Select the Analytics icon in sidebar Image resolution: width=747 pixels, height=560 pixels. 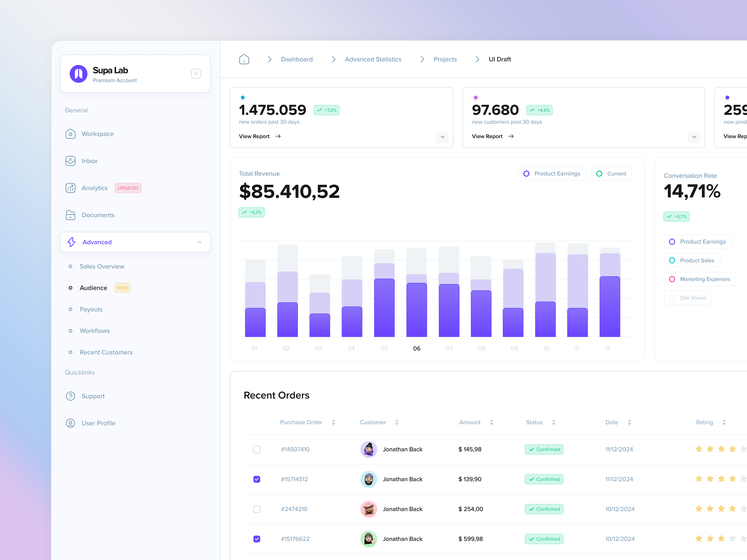click(70, 188)
